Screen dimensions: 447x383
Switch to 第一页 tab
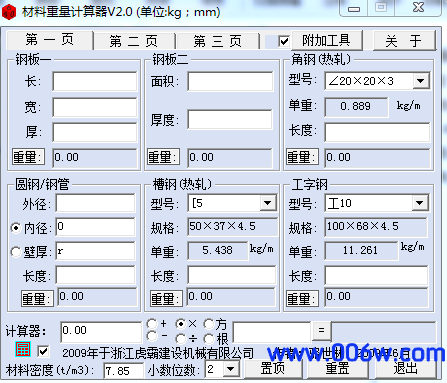pos(50,40)
